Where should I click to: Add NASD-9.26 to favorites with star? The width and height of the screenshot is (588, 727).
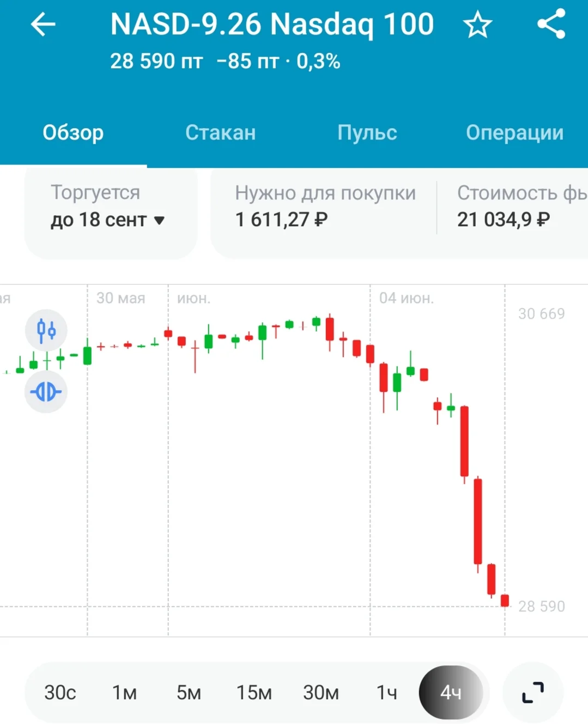[x=477, y=25]
